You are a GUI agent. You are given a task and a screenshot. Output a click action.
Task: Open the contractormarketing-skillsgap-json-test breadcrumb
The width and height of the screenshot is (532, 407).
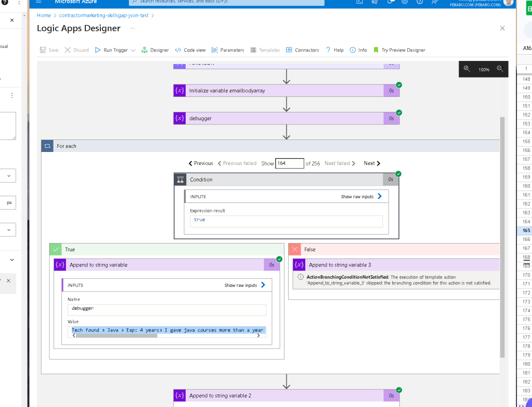(x=104, y=15)
